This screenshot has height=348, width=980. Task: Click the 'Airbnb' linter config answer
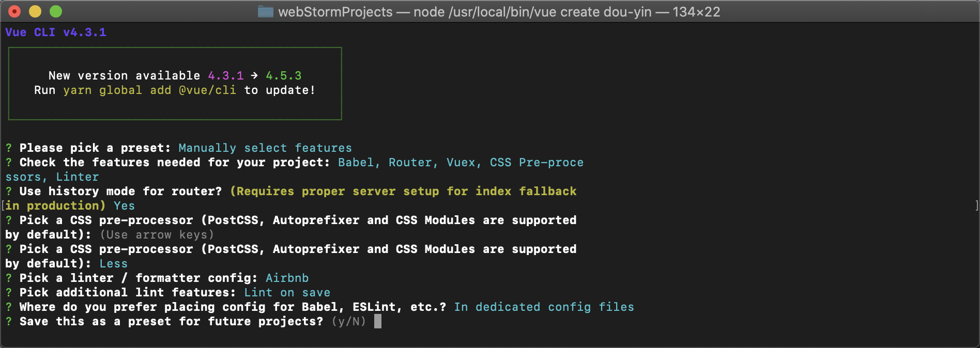coord(287,278)
